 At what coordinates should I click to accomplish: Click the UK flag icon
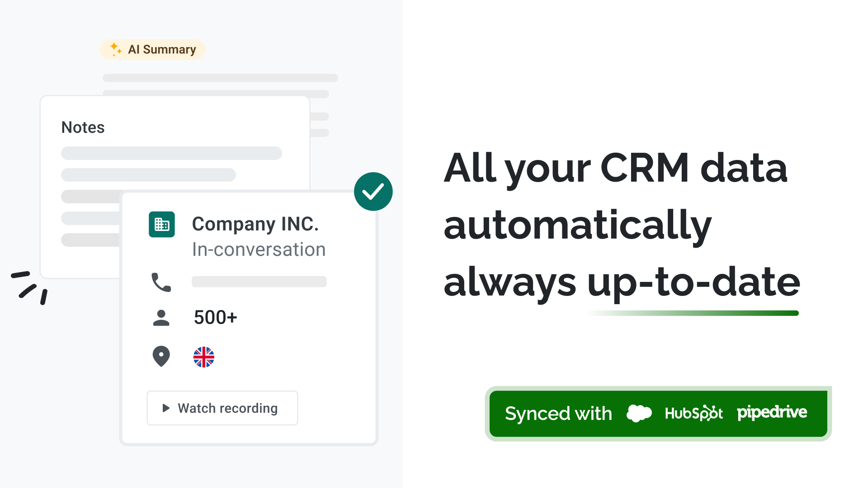203,357
